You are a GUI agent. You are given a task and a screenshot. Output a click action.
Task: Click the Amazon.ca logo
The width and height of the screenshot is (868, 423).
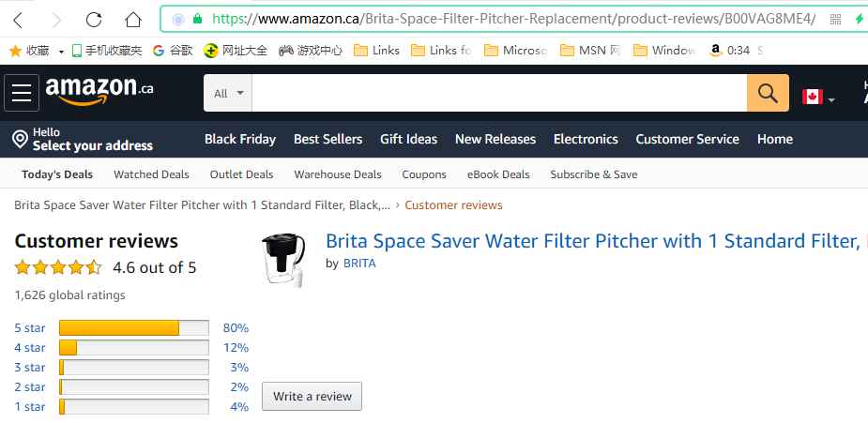coord(99,91)
